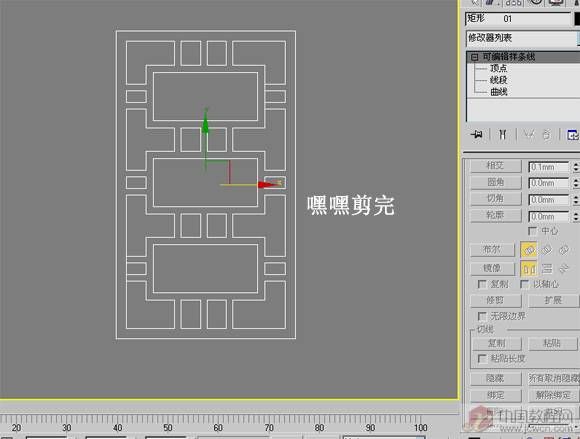Click the 轮廓 value field showing 0.0mm
This screenshot has height=439, width=580.
point(549,217)
